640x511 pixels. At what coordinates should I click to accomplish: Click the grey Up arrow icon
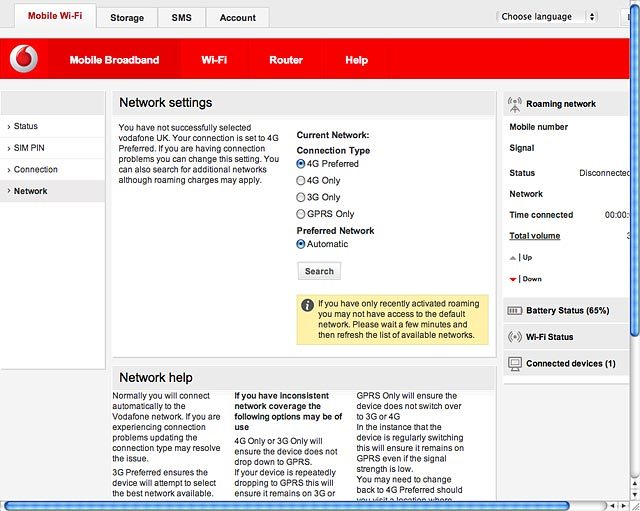513,258
